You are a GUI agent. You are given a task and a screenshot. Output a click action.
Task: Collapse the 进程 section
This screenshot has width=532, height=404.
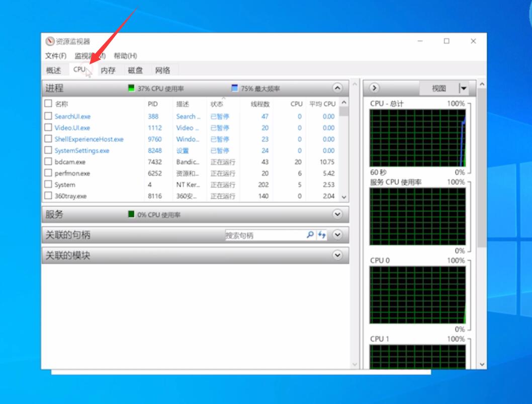[337, 88]
